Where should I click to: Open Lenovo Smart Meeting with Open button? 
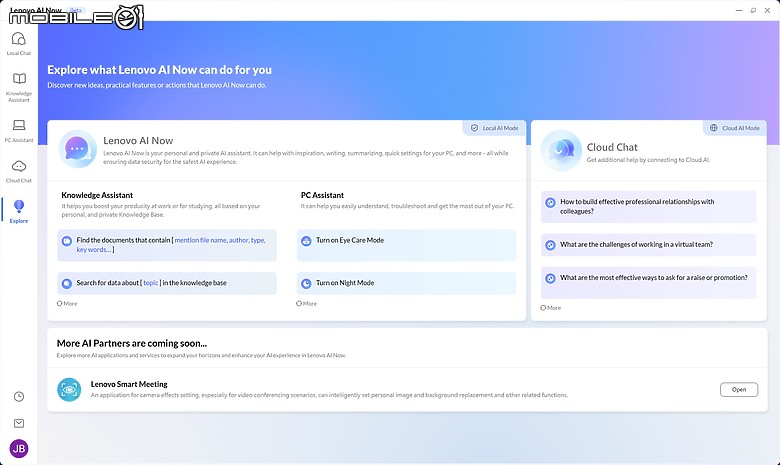point(739,389)
